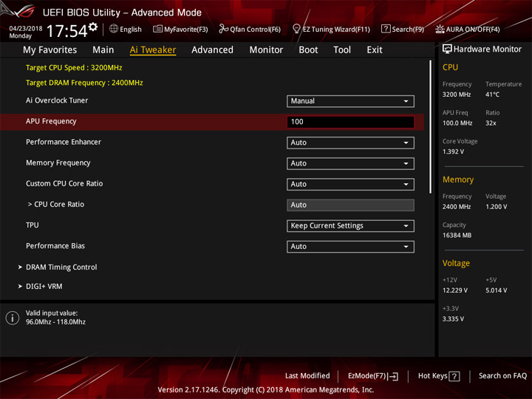This screenshot has width=532, height=399.
Task: Click the 32x ratio value
Action: pos(491,123)
